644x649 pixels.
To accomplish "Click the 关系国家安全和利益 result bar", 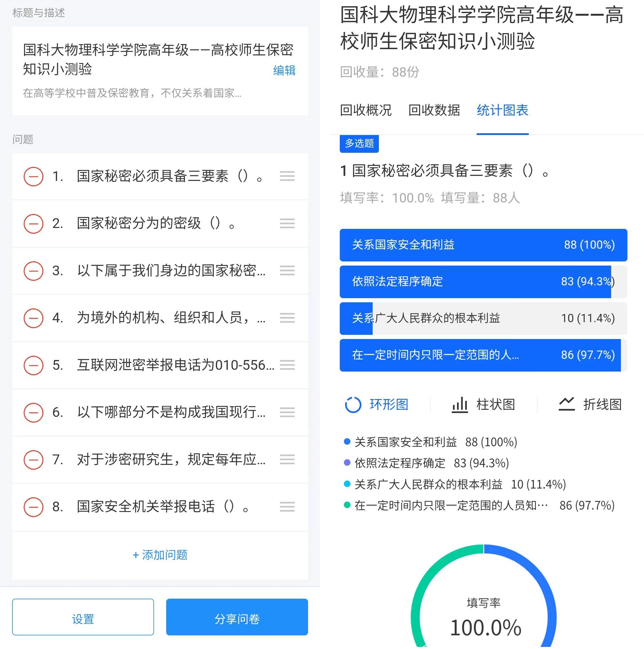I will [x=483, y=245].
